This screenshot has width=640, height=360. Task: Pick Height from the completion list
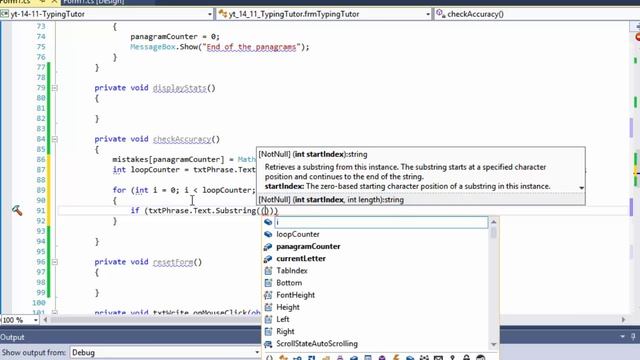(288, 307)
